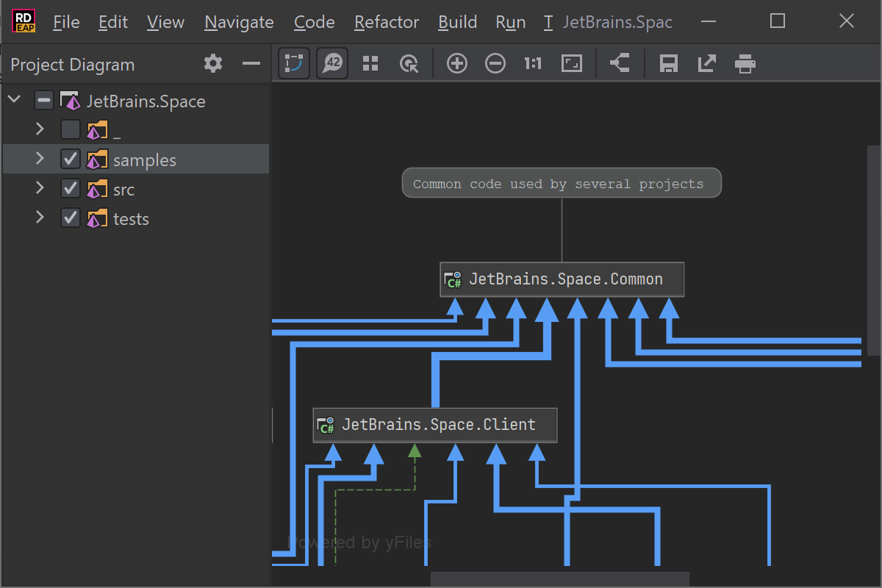This screenshot has width=882, height=588.
Task: Open the Code menu
Action: tap(315, 22)
